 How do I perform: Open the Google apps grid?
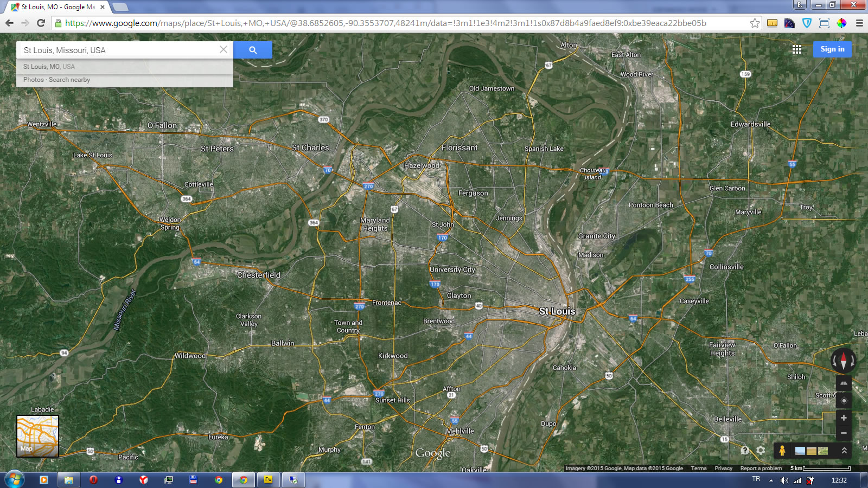[796, 49]
